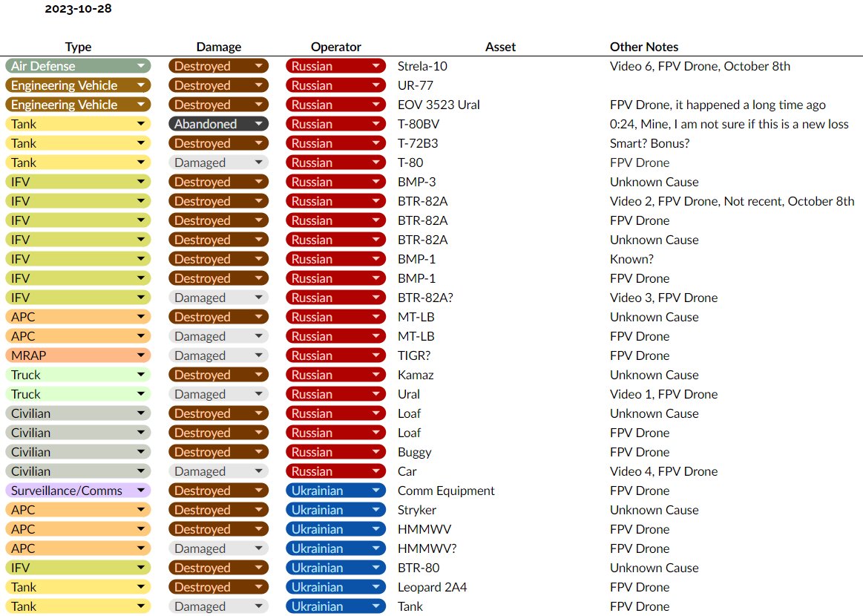Open Damage dropdown in the Car row

pyautogui.click(x=218, y=471)
